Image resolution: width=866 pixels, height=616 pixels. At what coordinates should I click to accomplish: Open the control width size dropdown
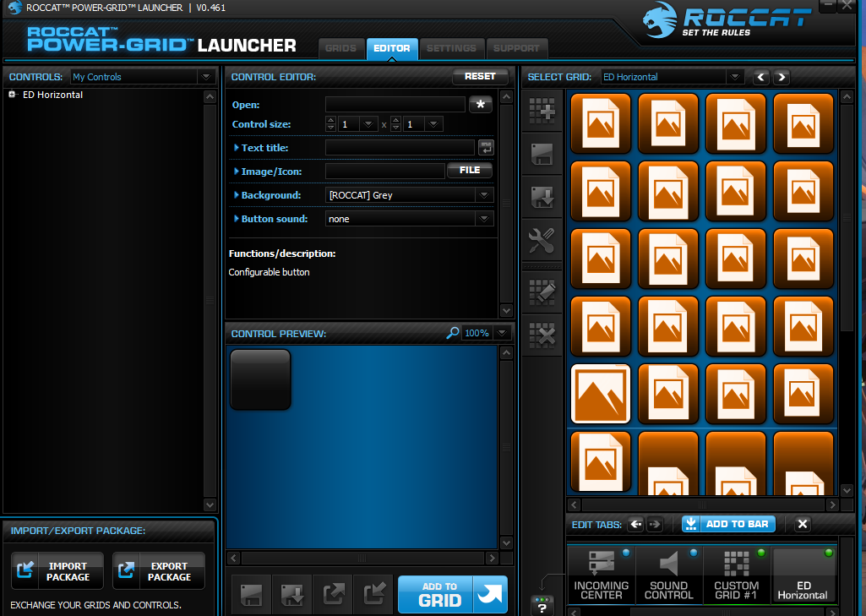(x=368, y=124)
